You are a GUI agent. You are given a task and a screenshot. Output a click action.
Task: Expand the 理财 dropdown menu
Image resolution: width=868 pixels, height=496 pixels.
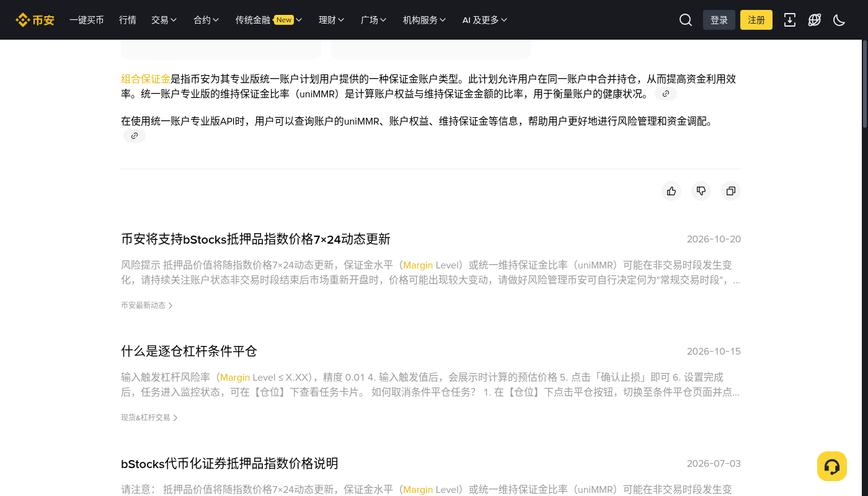coord(332,20)
